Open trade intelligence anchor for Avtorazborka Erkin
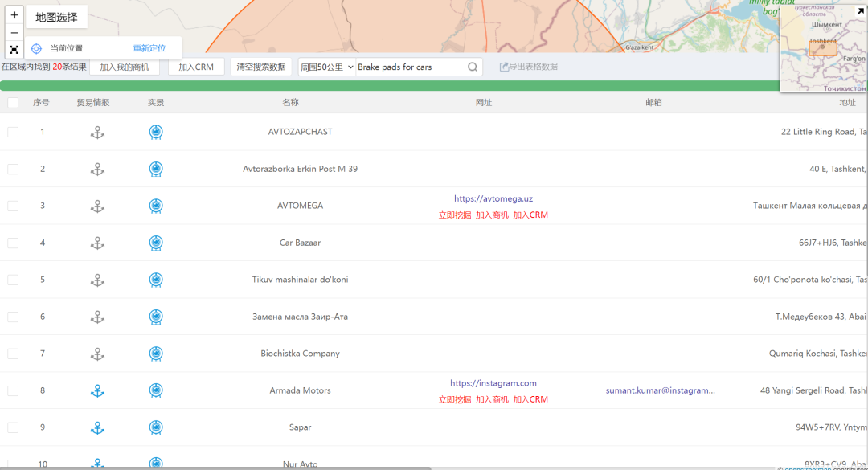Viewport: 868px width, 470px height. click(x=97, y=170)
